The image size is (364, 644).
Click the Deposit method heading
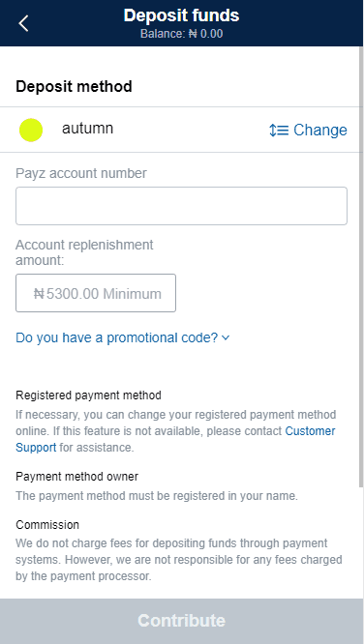pos(74,87)
